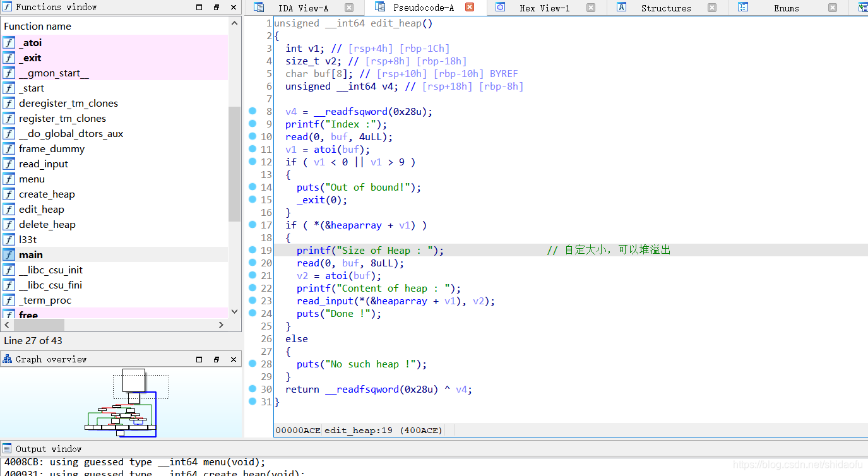Click the functions list scroll-up arrow
This screenshot has height=476, width=868.
point(235,23)
